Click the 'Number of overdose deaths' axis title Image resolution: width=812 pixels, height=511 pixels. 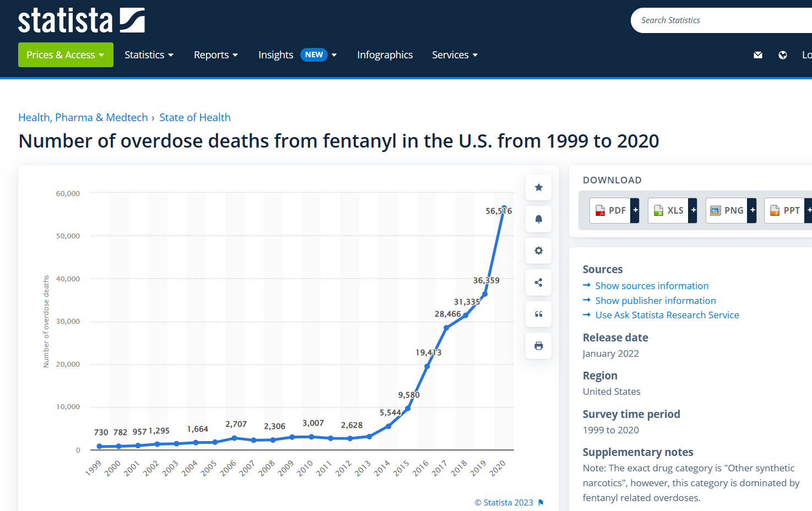pos(46,322)
